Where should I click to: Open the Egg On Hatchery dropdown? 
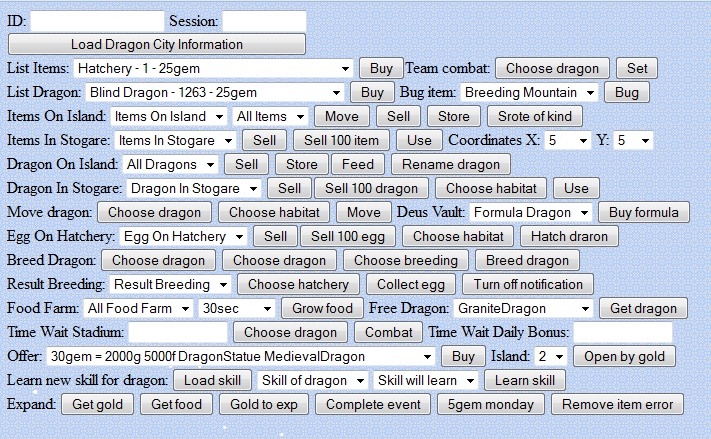183,237
